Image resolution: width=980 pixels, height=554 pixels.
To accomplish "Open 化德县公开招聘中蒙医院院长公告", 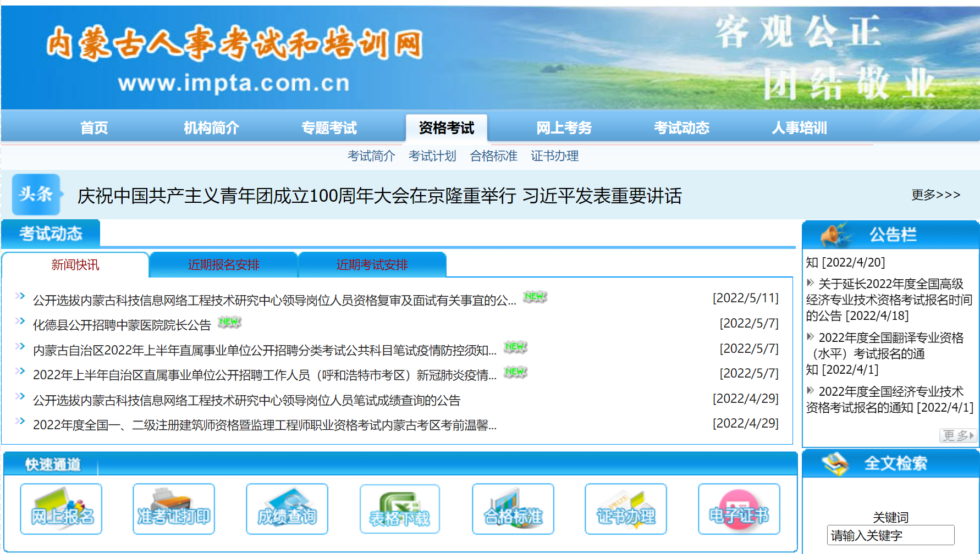I will click(122, 325).
